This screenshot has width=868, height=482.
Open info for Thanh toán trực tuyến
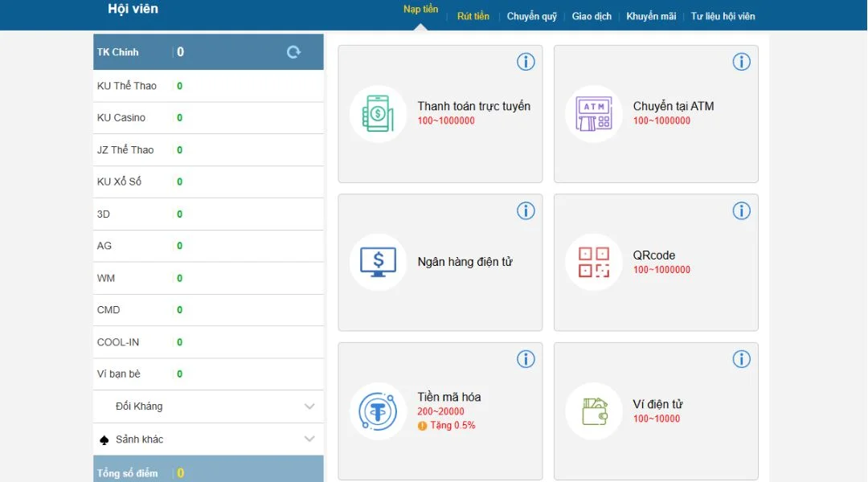click(526, 61)
